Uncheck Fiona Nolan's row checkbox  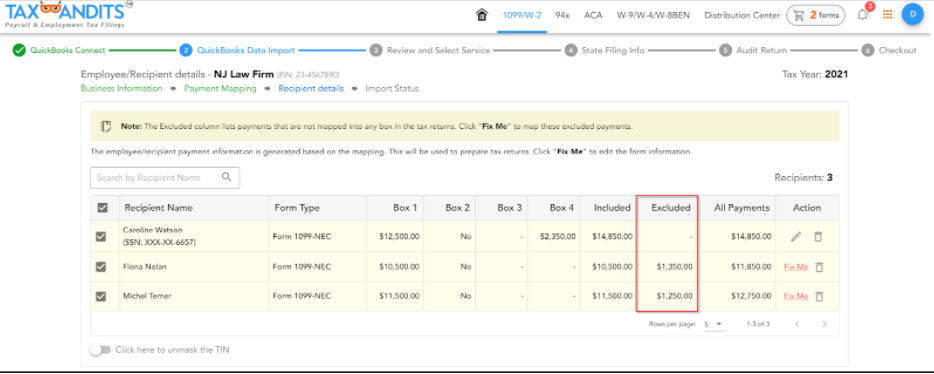[x=101, y=267]
